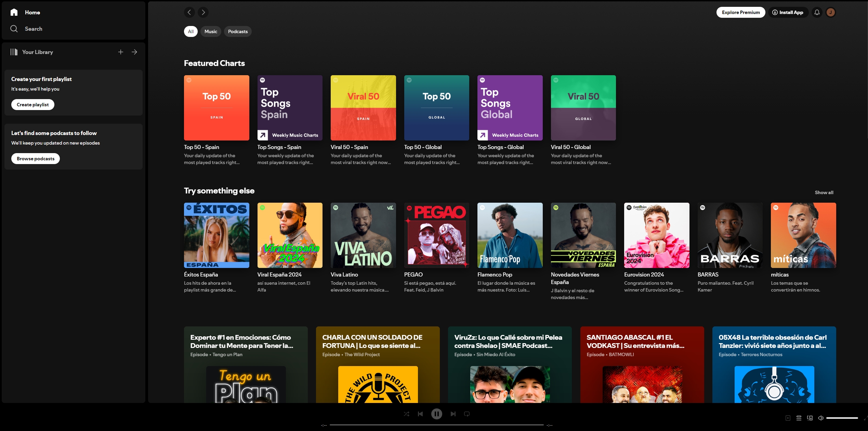Open the user profile avatar menu
868x431 pixels.
pos(831,12)
